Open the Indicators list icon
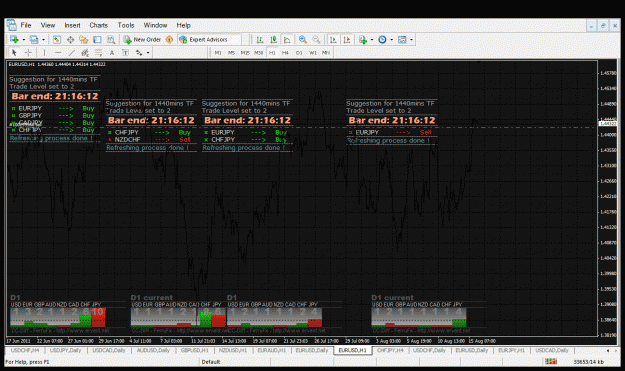 pos(363,39)
